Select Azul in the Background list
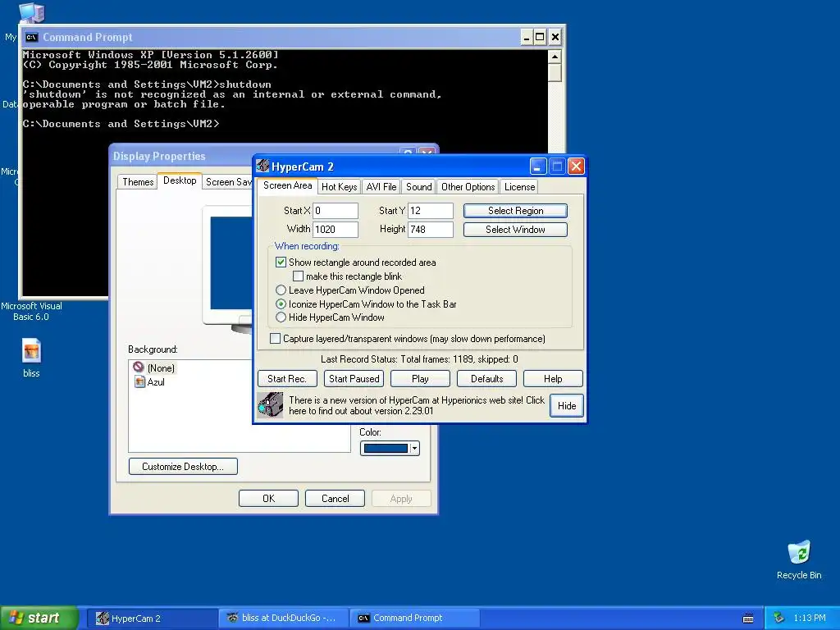 pyautogui.click(x=155, y=382)
